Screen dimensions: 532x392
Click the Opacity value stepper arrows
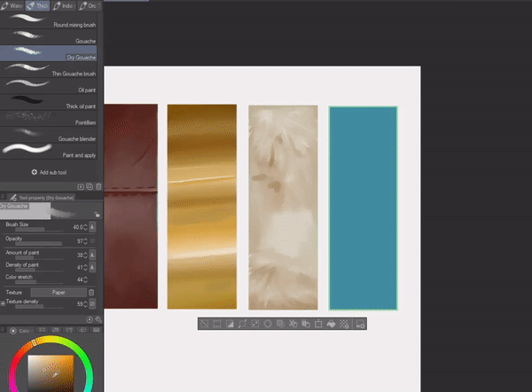85,241
